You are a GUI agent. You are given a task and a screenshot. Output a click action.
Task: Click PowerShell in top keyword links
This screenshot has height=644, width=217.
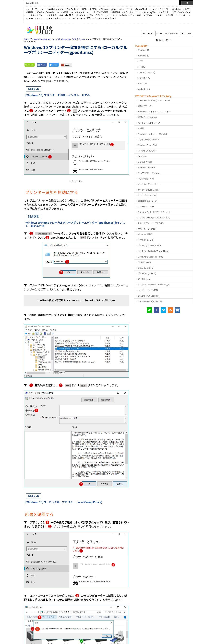141,9
